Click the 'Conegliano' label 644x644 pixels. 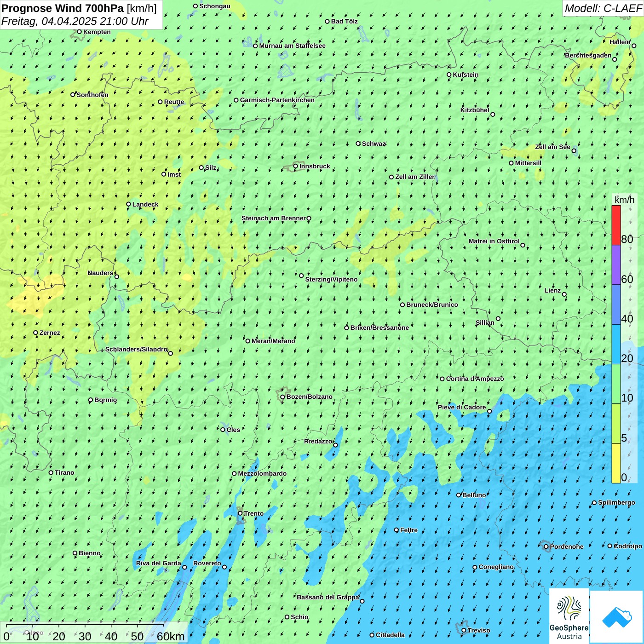coord(496,567)
